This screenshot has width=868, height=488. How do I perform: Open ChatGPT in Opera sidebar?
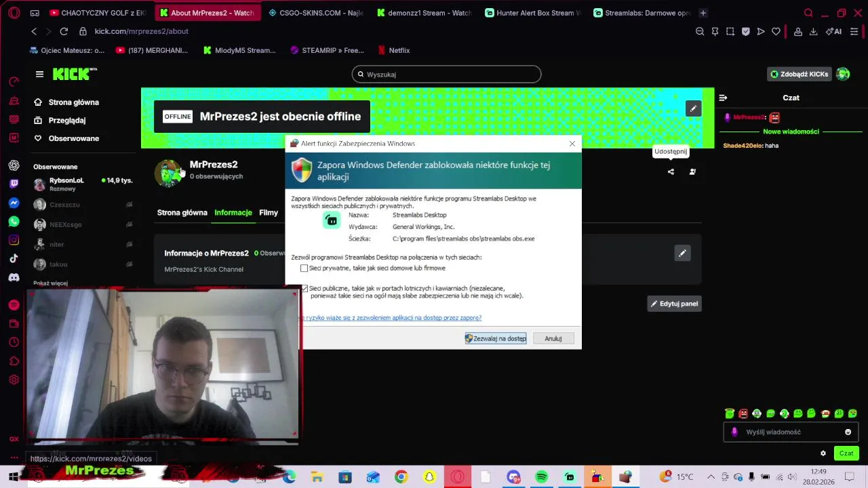(x=14, y=165)
